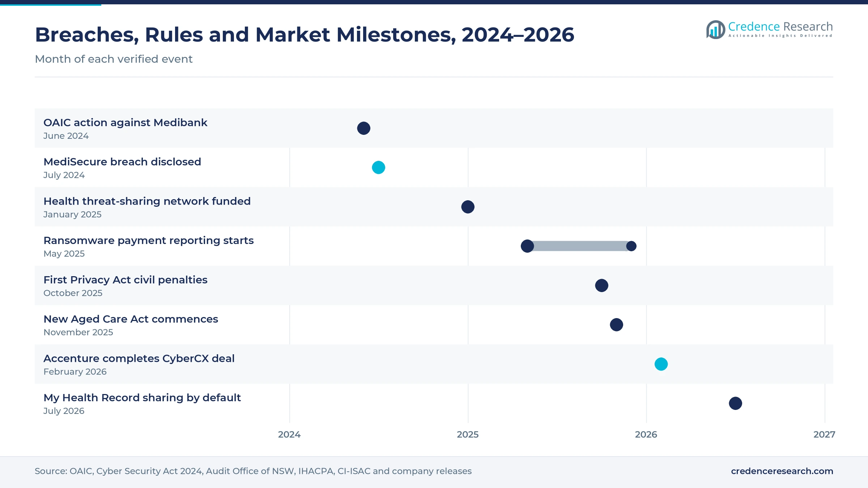Click the Source attribution text in footer

pyautogui.click(x=253, y=471)
